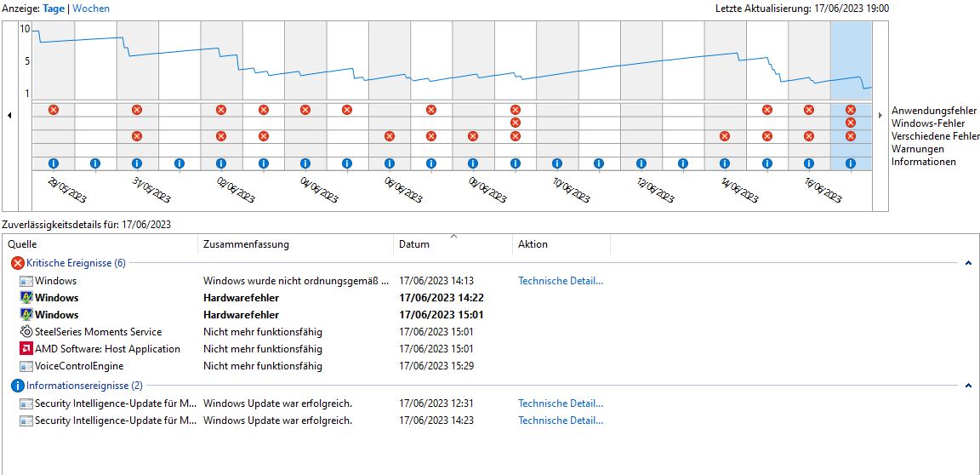This screenshot has width=980, height=475.
Task: Sort by the Quelle column header
Action: 22,244
